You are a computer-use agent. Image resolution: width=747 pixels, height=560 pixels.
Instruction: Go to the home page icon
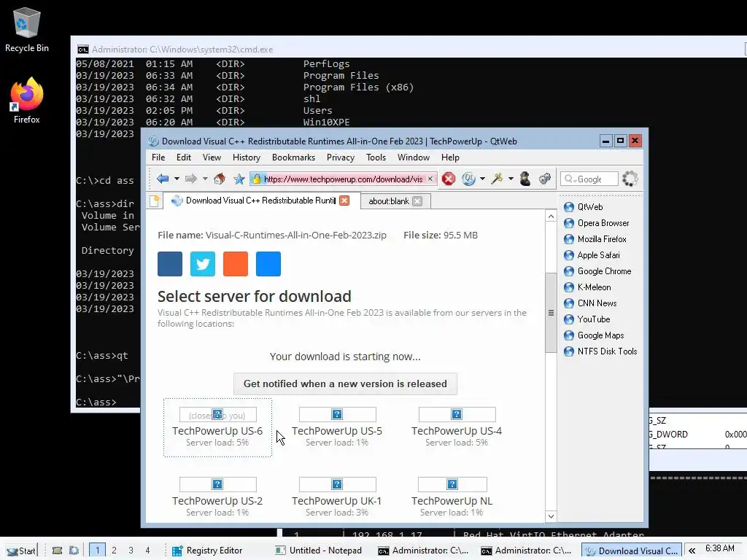pos(220,179)
